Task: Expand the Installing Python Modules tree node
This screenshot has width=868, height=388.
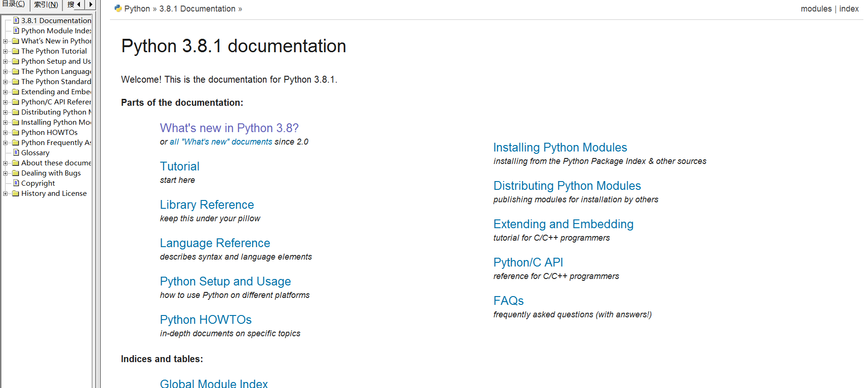Action: 5,122
